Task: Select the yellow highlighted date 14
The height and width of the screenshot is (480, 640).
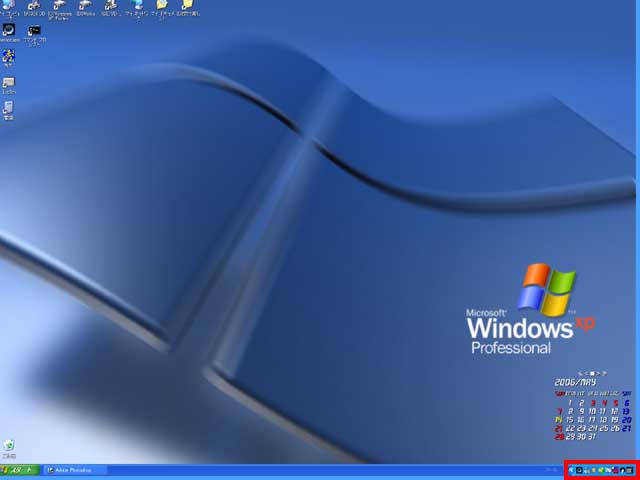Action: [559, 420]
